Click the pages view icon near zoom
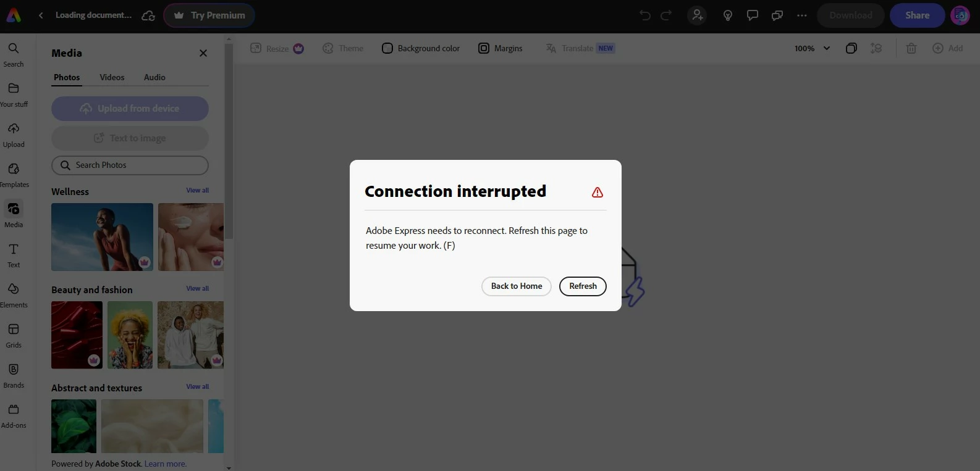The image size is (980, 471). click(x=851, y=48)
